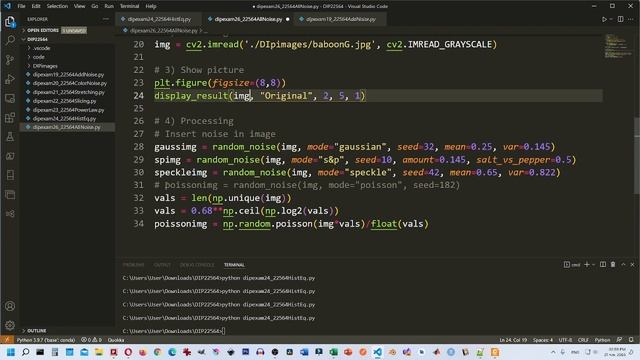Click Ln 24, Col 19 cursor position
Image resolution: width=640 pixels, height=360 pixels.
513,340
